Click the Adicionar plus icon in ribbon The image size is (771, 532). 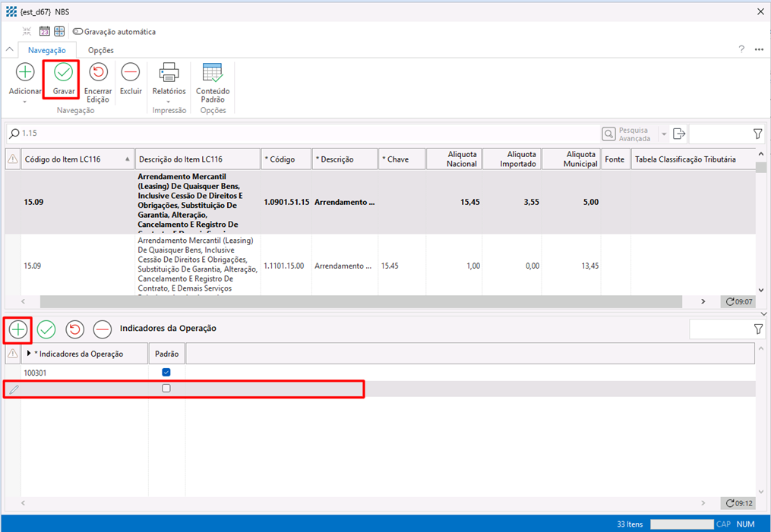(x=25, y=72)
